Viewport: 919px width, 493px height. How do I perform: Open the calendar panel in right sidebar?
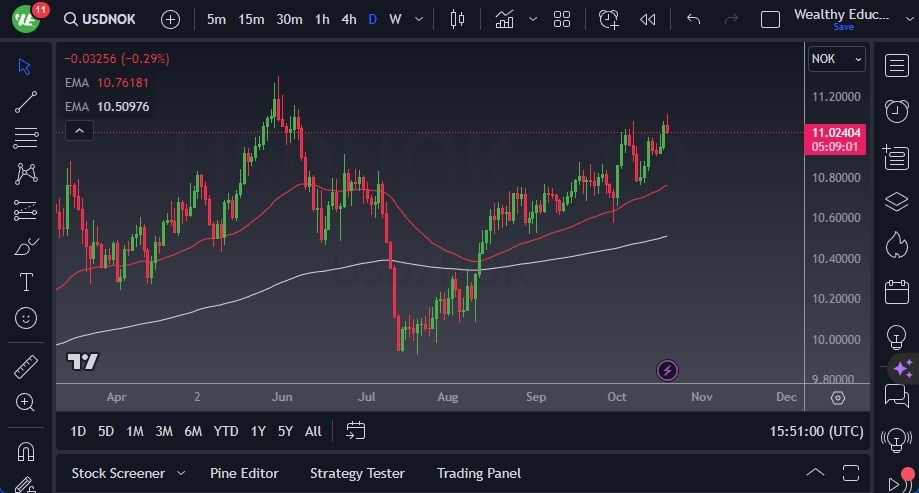point(896,292)
